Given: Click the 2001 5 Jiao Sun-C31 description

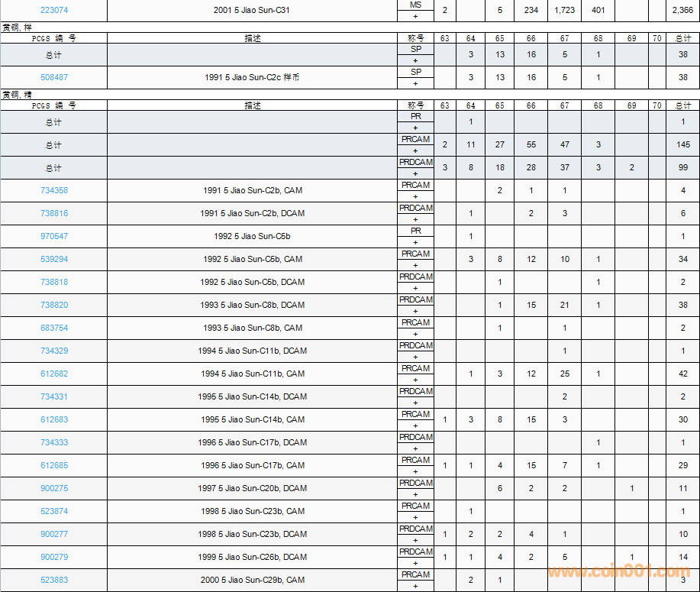Looking at the screenshot, I should tap(252, 10).
